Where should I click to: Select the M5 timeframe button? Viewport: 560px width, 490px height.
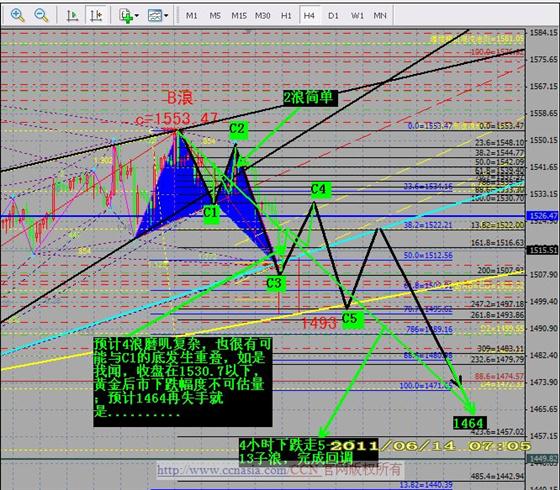[215, 16]
